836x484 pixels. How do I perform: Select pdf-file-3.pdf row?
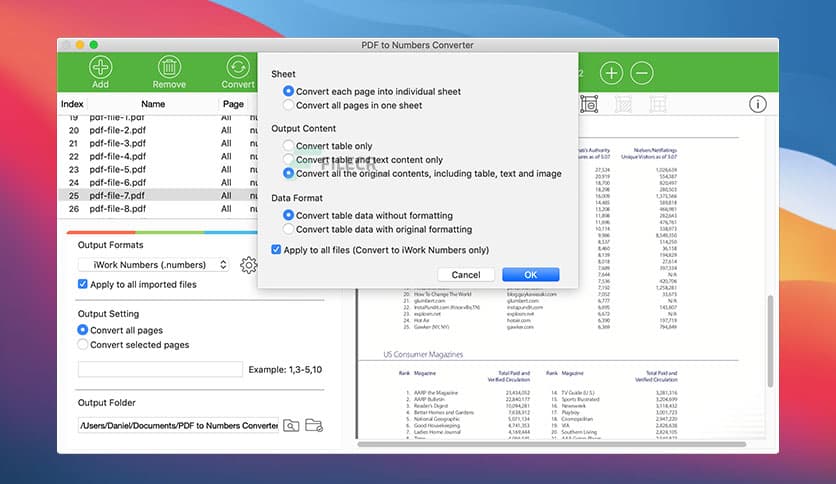pyautogui.click(x=158, y=143)
